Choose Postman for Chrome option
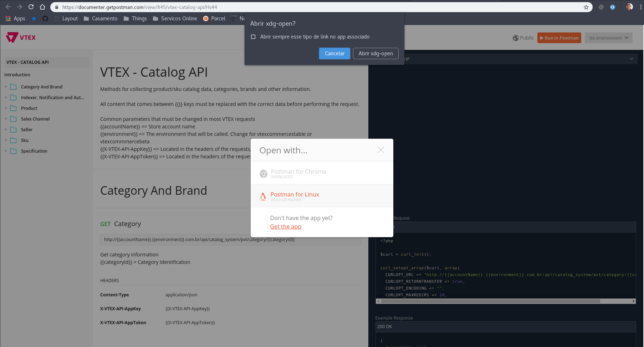This screenshot has width=644, height=347. pyautogui.click(x=322, y=173)
